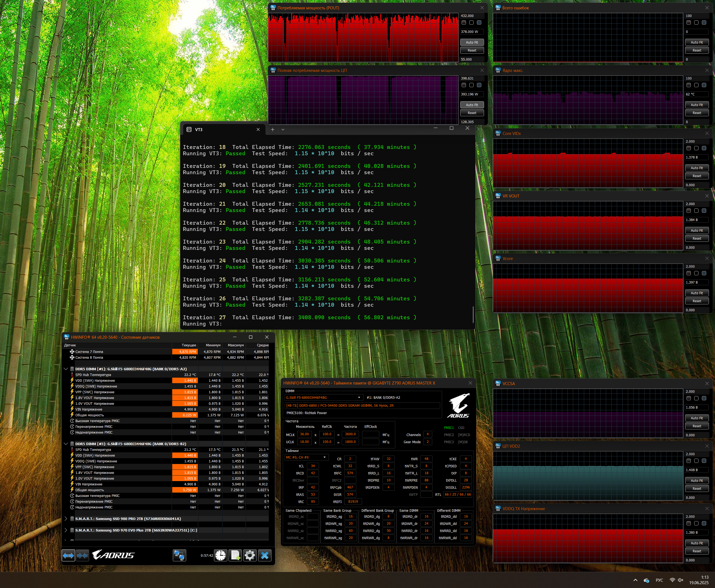Toggle first checkbox in POUT power graph
715x588 pixels.
click(464, 22)
